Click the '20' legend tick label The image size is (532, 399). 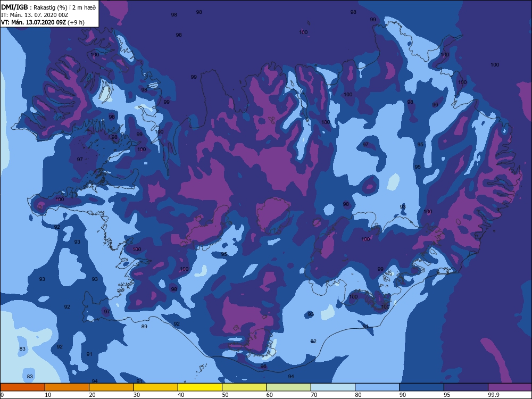pos(92,395)
